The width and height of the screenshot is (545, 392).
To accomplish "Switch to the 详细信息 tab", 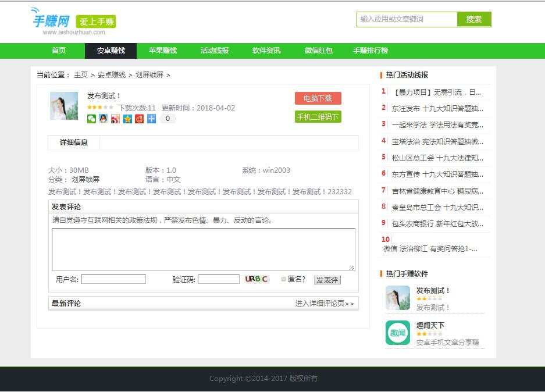I will [73, 142].
